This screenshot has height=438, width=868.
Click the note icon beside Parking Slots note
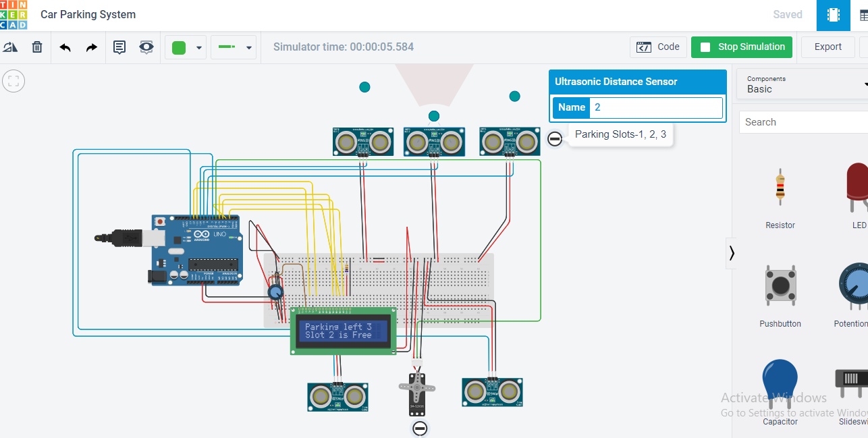tap(555, 138)
